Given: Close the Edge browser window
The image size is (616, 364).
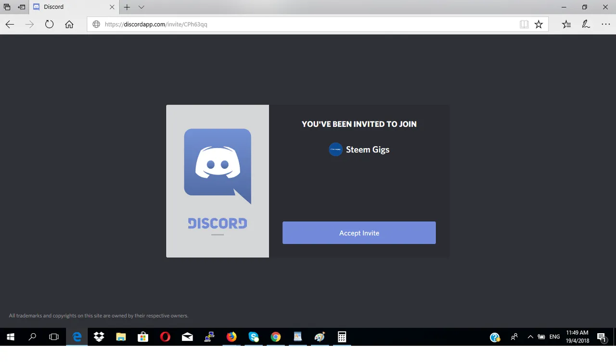Looking at the screenshot, I should [605, 7].
